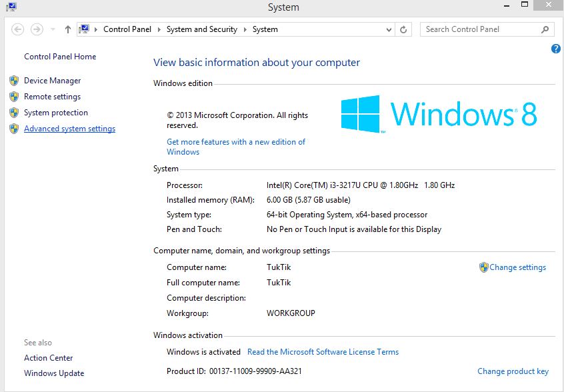Maximize the System window
The height and width of the screenshot is (392, 564).
coord(525,5)
